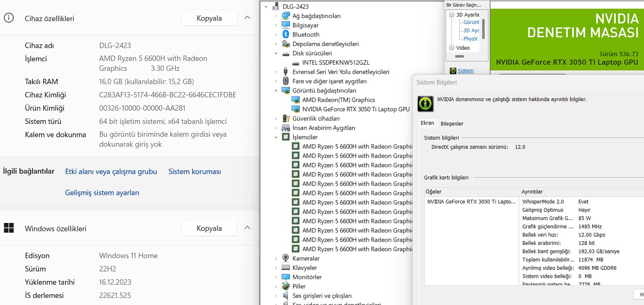This screenshot has height=305, width=644.
Task: Click the Evrensel Seri Veri Yolu USB icon
Action: [285, 72]
